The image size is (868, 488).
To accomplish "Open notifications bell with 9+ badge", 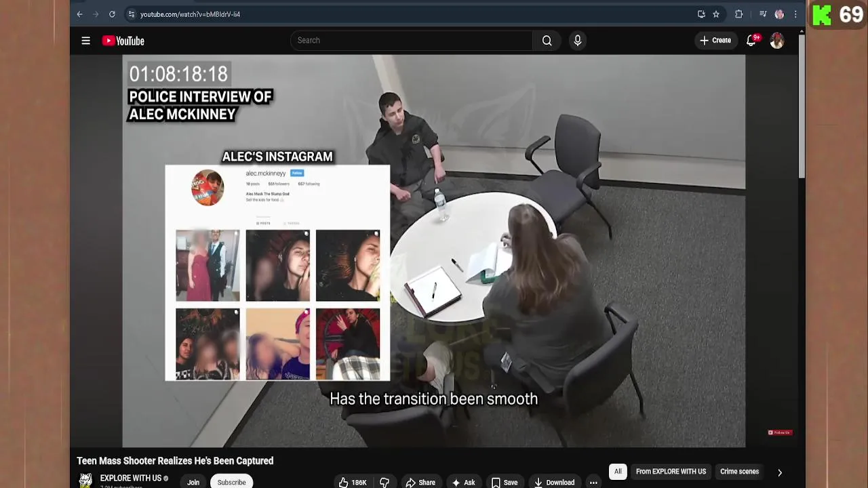I will (752, 41).
